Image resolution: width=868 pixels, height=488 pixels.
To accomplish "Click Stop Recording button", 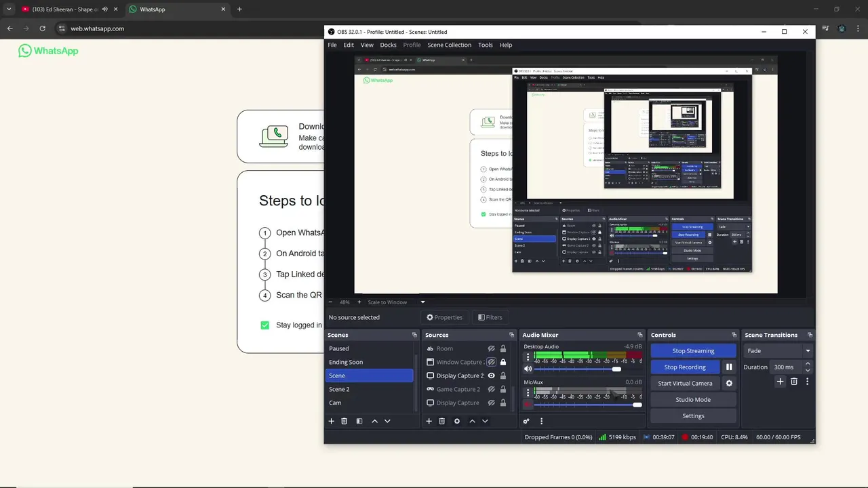I will point(685,367).
